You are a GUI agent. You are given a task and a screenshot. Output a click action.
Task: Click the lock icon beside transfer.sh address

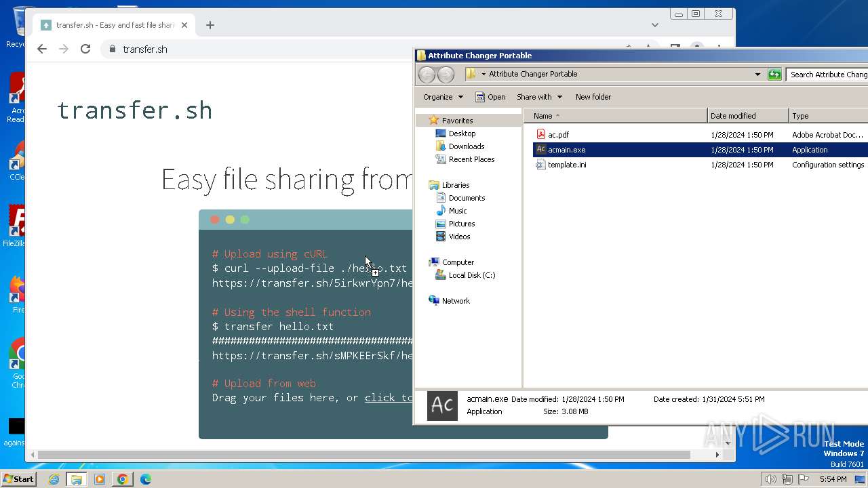click(113, 49)
